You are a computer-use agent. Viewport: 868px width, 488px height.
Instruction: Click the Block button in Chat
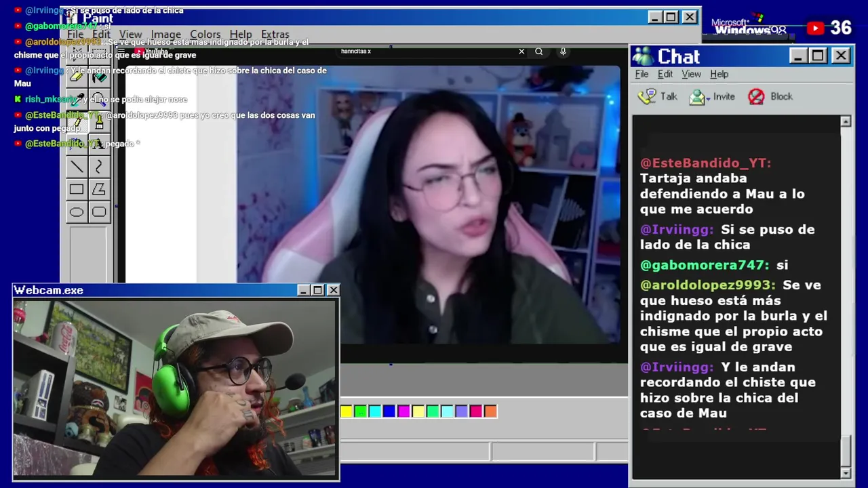pyautogui.click(x=770, y=96)
